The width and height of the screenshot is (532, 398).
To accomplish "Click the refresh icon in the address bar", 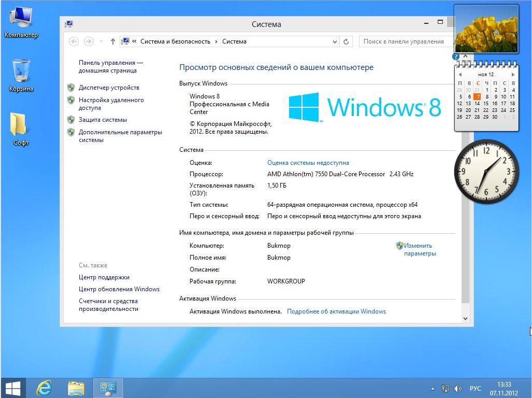I will 346,41.
